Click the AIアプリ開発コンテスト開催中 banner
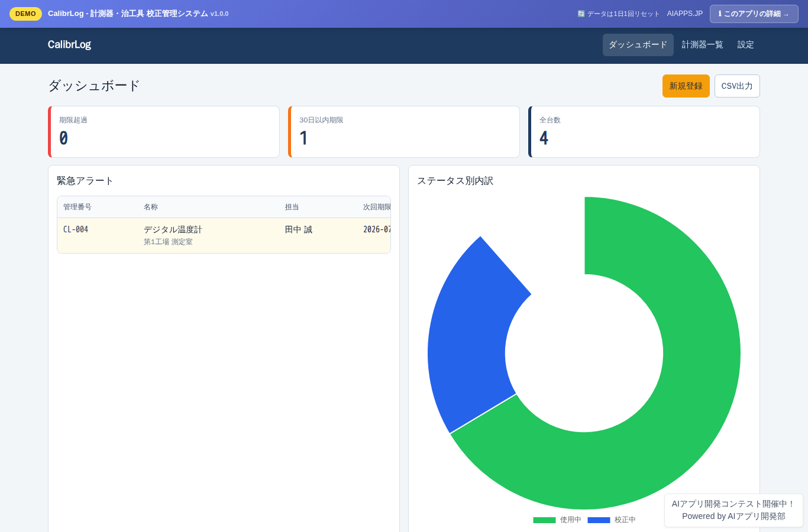 [x=733, y=510]
